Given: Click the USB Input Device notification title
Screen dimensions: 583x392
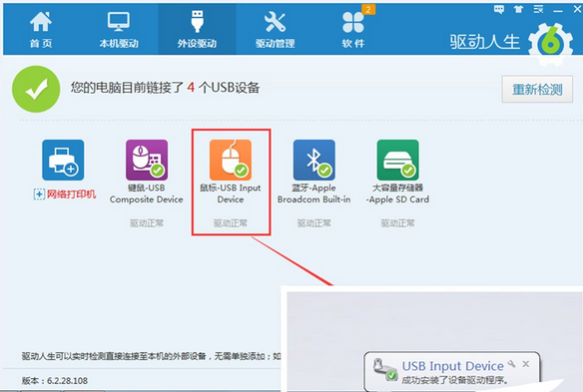Looking at the screenshot, I should [x=453, y=366].
